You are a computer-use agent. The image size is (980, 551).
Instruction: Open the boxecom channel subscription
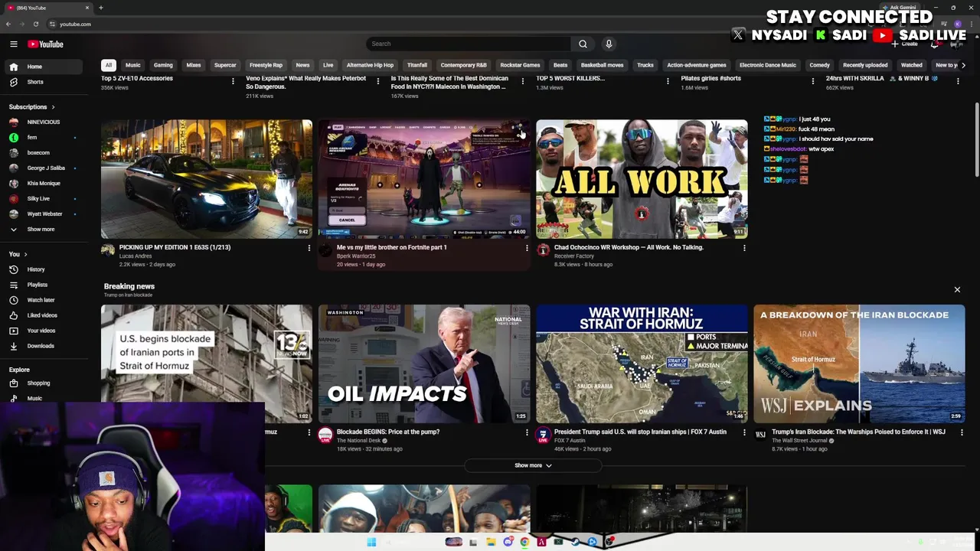42,152
